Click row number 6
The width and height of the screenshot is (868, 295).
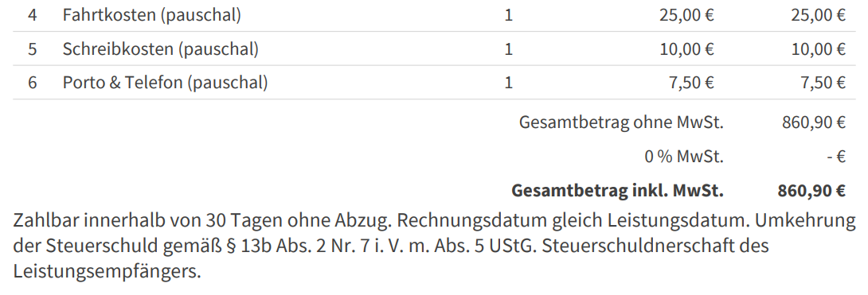click(33, 83)
